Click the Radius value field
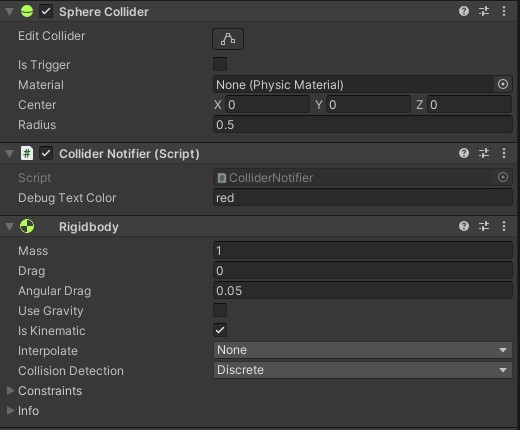 363,125
